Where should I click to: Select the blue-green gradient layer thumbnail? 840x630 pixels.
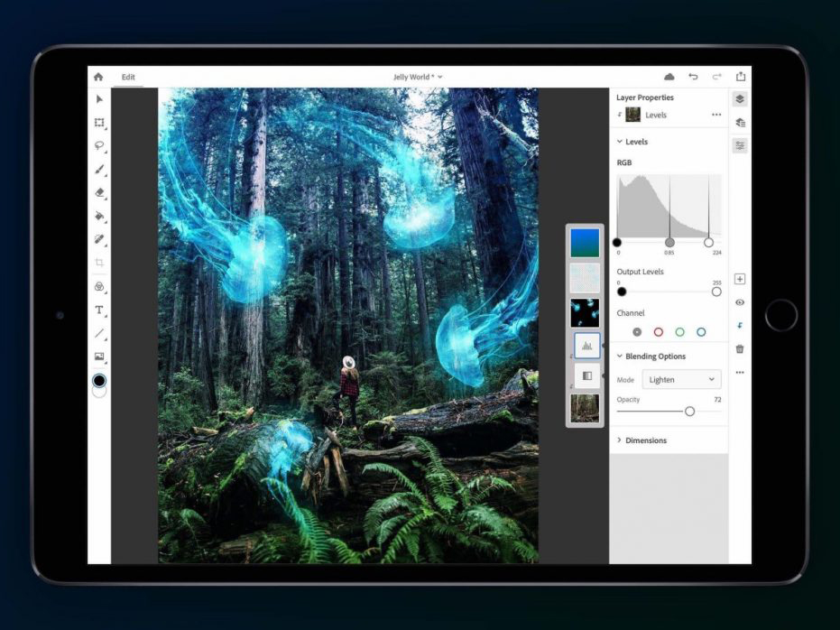(585, 243)
